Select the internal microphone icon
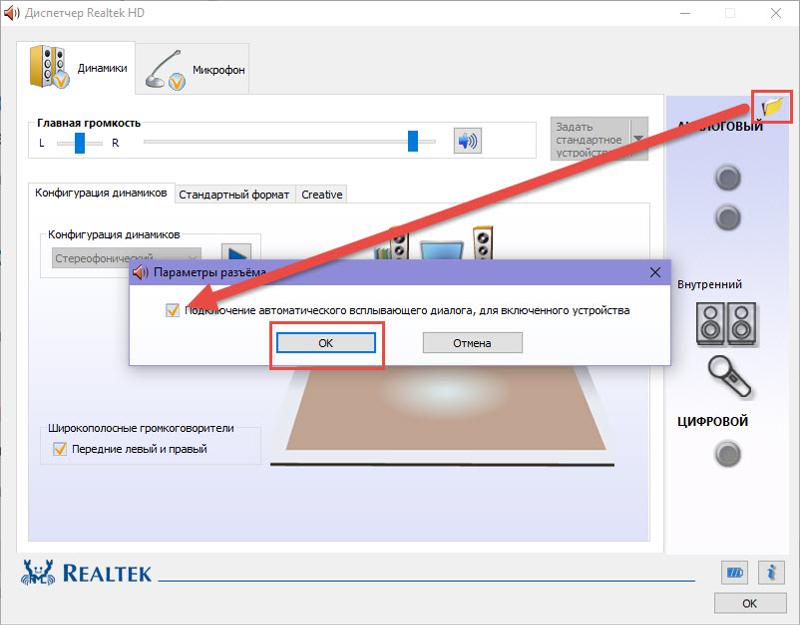 [730, 376]
